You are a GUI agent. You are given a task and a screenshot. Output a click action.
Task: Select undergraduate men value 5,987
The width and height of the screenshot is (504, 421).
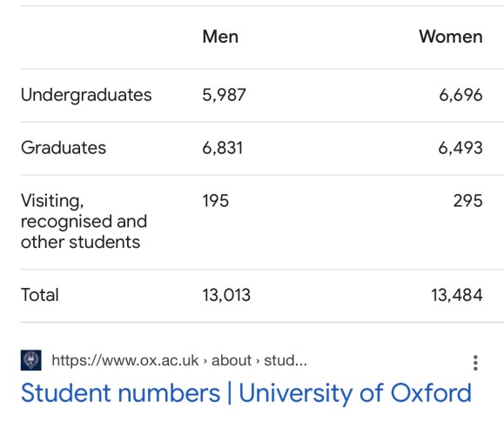(x=224, y=95)
